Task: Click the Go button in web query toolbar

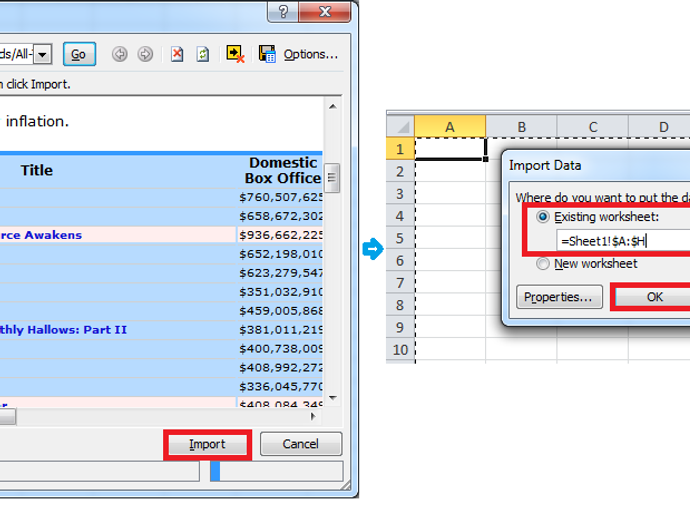Action: pos(79,54)
